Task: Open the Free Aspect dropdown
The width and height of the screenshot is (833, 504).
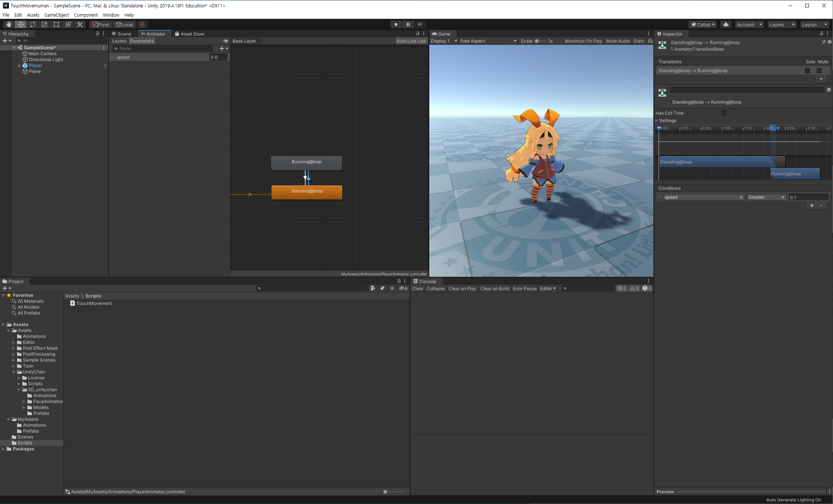Action: 488,41
